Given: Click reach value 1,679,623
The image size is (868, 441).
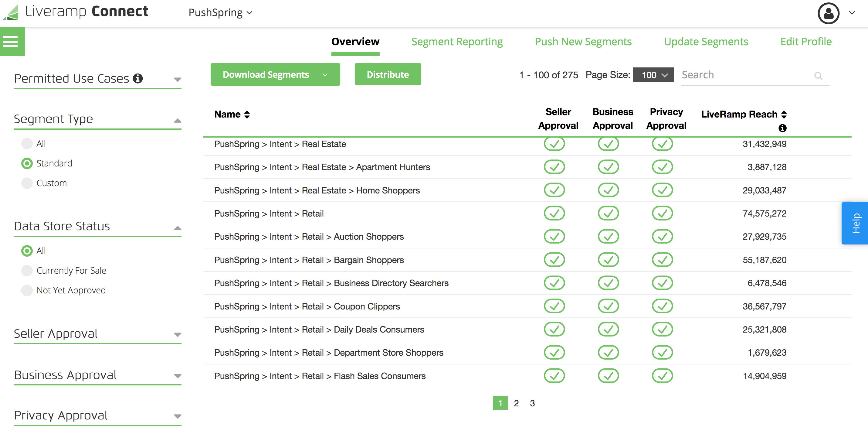Looking at the screenshot, I should click(x=767, y=353).
